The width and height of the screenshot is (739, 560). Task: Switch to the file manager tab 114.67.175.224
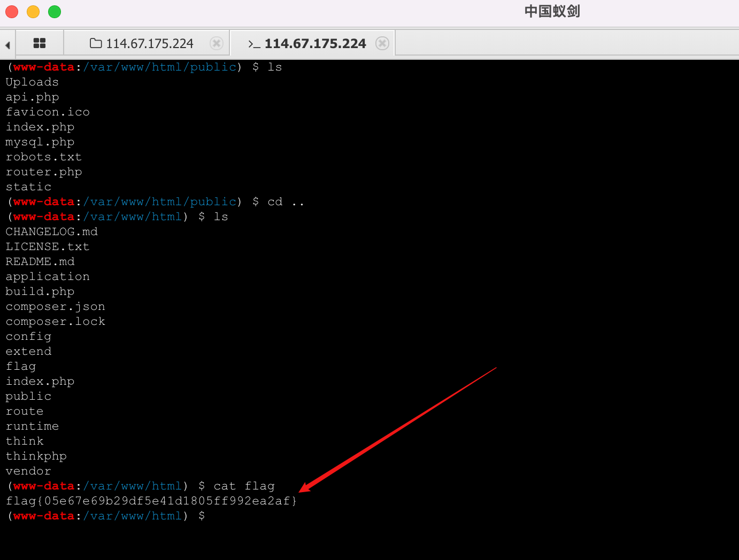pyautogui.click(x=150, y=43)
